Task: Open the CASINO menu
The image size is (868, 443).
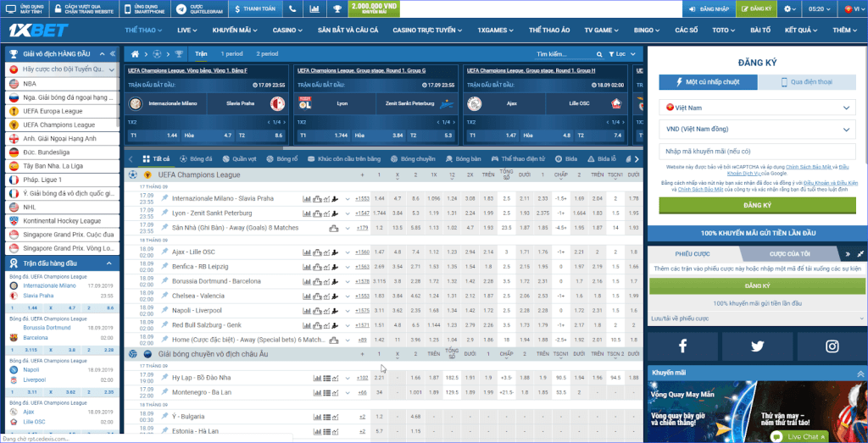Action: pos(288,30)
